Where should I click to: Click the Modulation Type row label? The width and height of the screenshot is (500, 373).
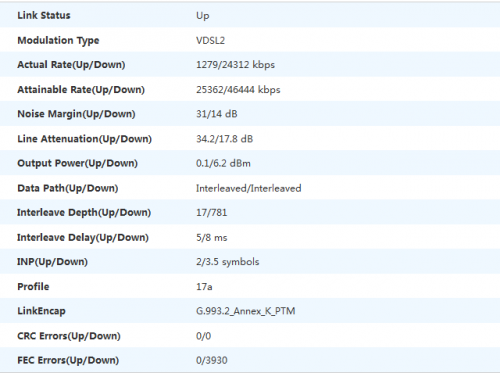58,41
